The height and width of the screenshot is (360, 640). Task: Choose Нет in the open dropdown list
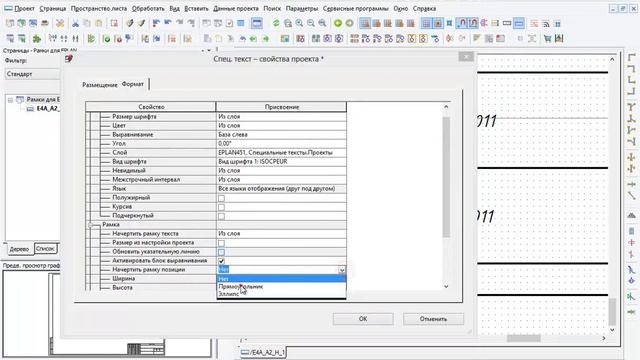(x=281, y=279)
